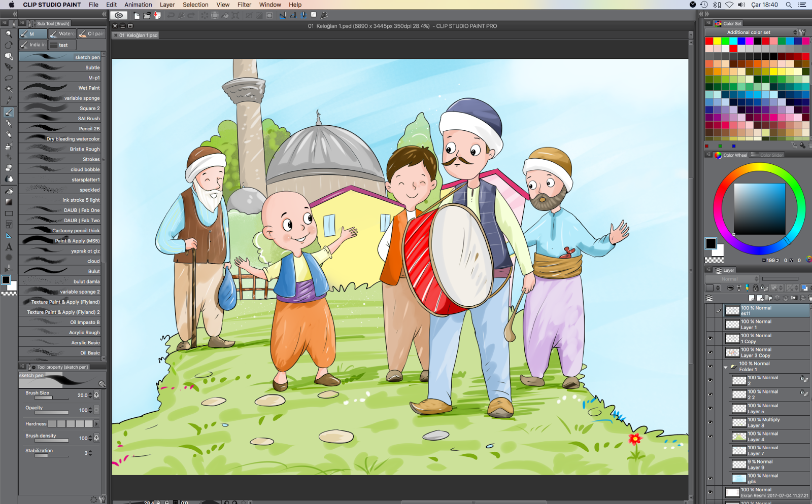The height and width of the screenshot is (504, 812).
Task: Select the Layer 4 thumbnail
Action: click(739, 437)
